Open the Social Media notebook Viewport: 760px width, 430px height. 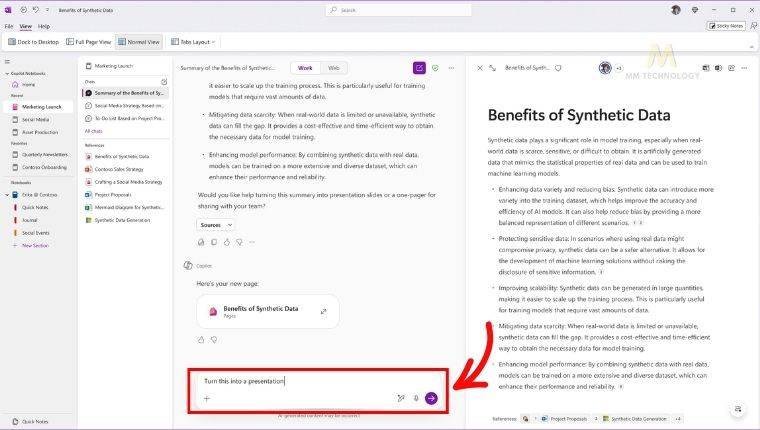pyautogui.click(x=32, y=119)
